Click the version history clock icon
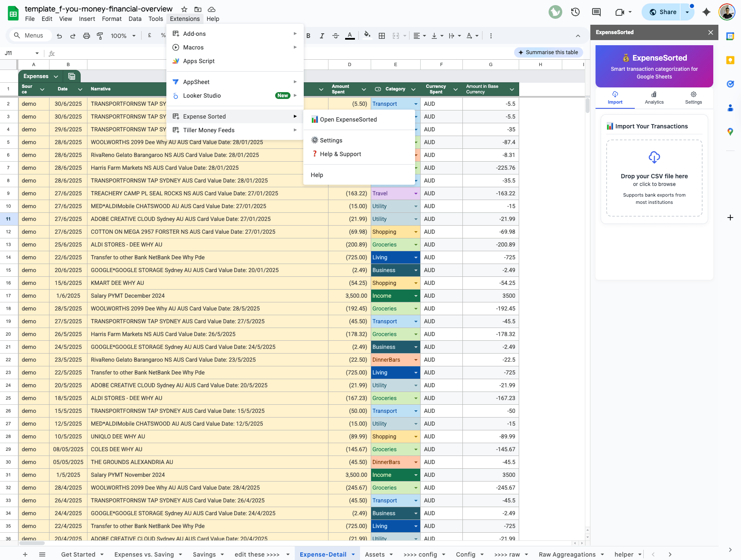The width and height of the screenshot is (741, 560). click(575, 12)
